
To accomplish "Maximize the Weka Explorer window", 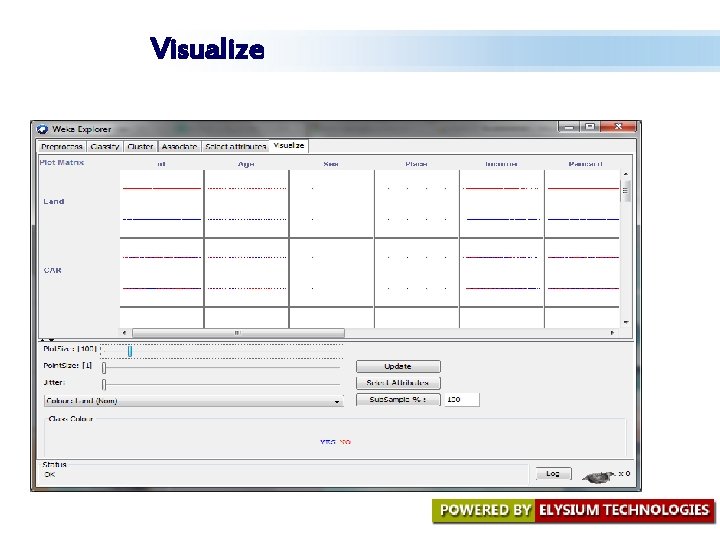I will click(590, 127).
